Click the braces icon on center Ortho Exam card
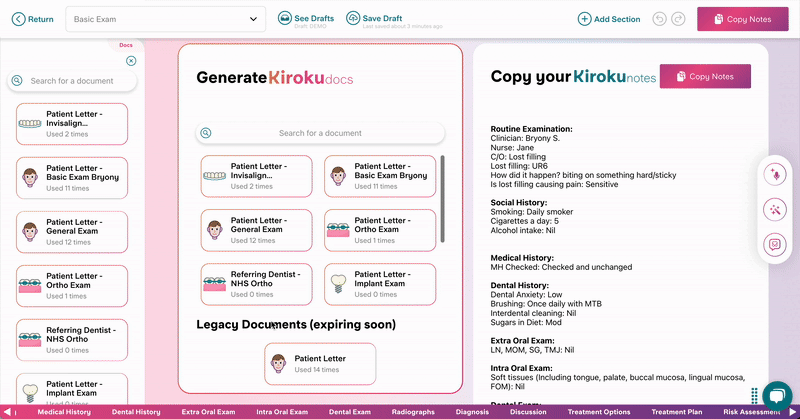The width and height of the screenshot is (800, 419). click(x=338, y=230)
